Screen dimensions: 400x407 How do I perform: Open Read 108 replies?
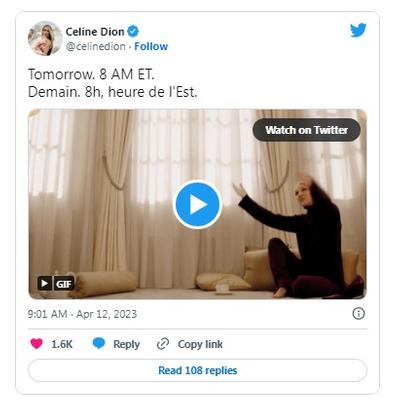[x=198, y=370]
